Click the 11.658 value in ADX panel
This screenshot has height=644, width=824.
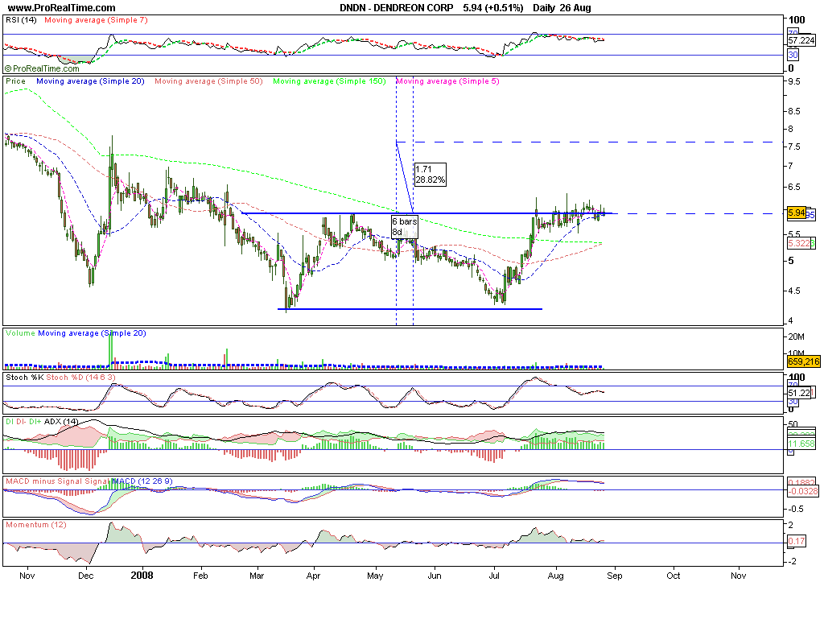[801, 444]
